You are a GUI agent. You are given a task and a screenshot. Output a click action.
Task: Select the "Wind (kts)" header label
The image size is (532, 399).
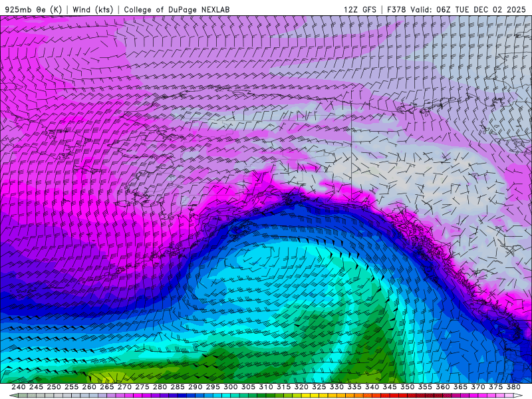(92, 9)
